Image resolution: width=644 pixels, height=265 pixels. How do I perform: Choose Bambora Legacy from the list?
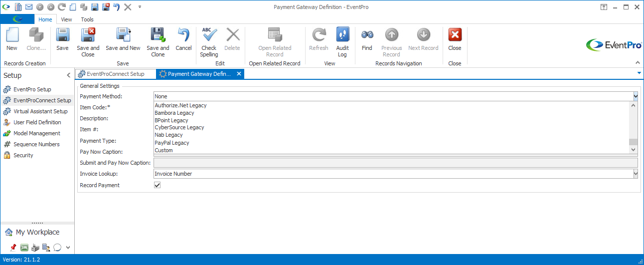[x=391, y=113]
